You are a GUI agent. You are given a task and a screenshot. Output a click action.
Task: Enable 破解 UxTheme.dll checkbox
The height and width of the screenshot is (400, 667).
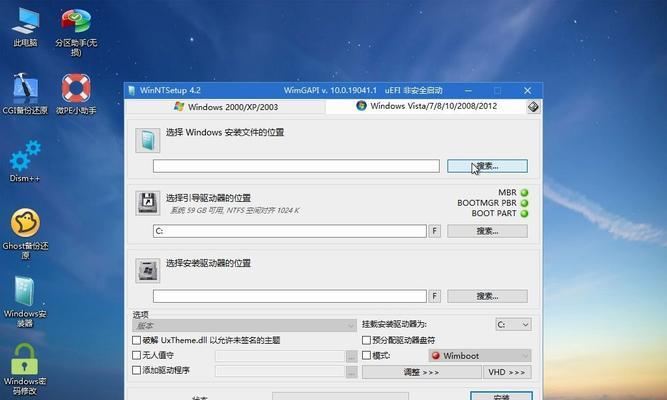click(x=137, y=340)
